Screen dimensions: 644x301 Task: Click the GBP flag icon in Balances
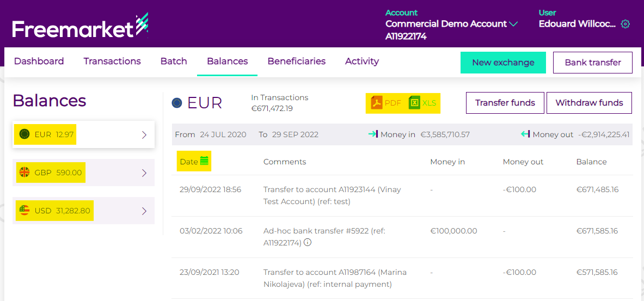point(24,173)
